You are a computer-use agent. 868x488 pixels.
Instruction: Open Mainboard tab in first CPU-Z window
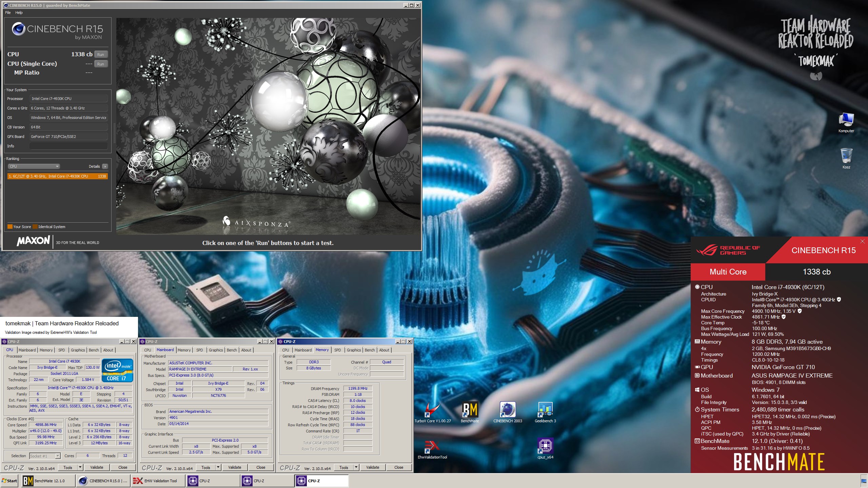pos(27,350)
